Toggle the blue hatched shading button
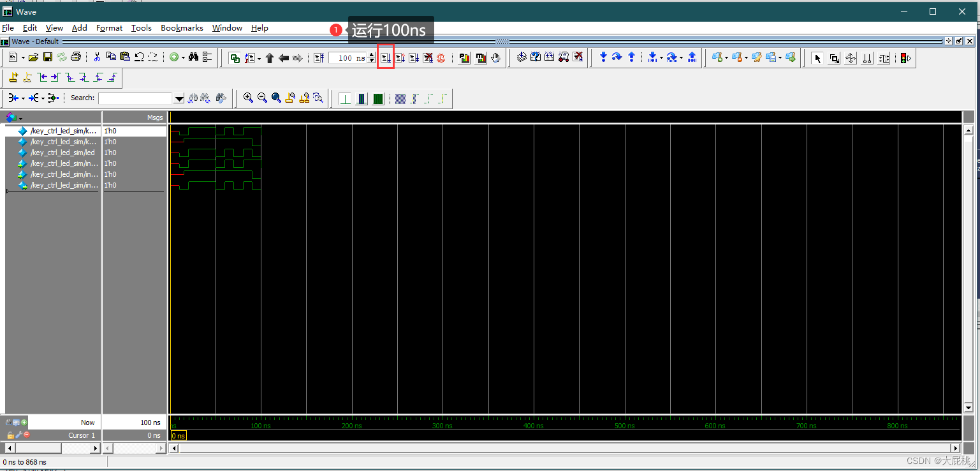Viewport: 980px width, 471px height. click(x=400, y=99)
